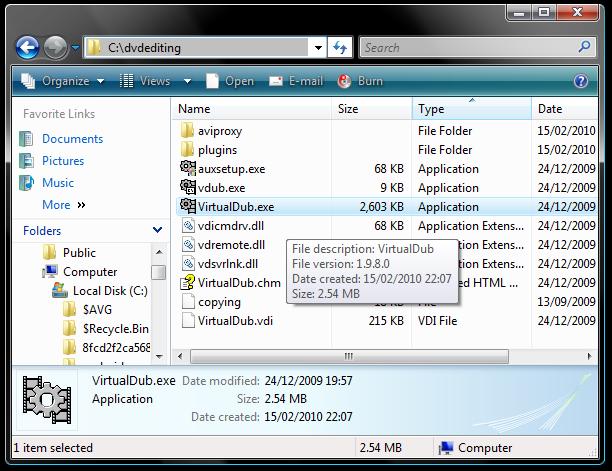Screen dimensions: 612x471
Task: Collapse the Folders pane chevron
Action: pyautogui.click(x=157, y=230)
